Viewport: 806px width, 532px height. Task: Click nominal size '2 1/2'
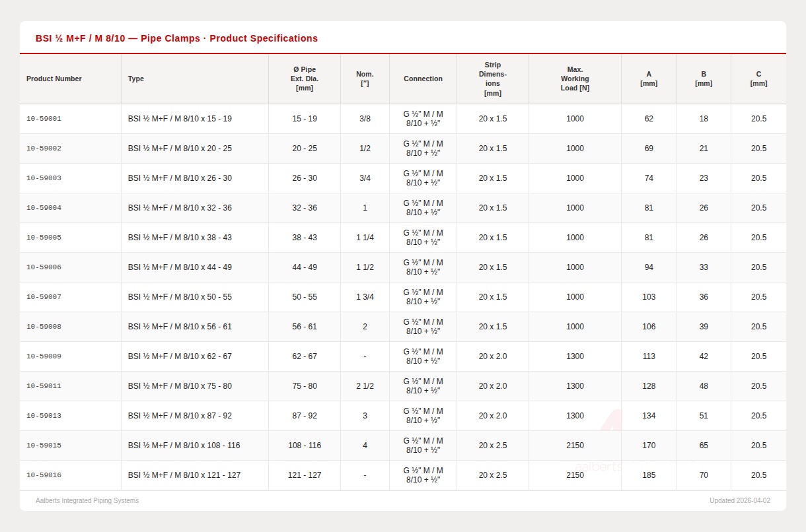click(365, 386)
